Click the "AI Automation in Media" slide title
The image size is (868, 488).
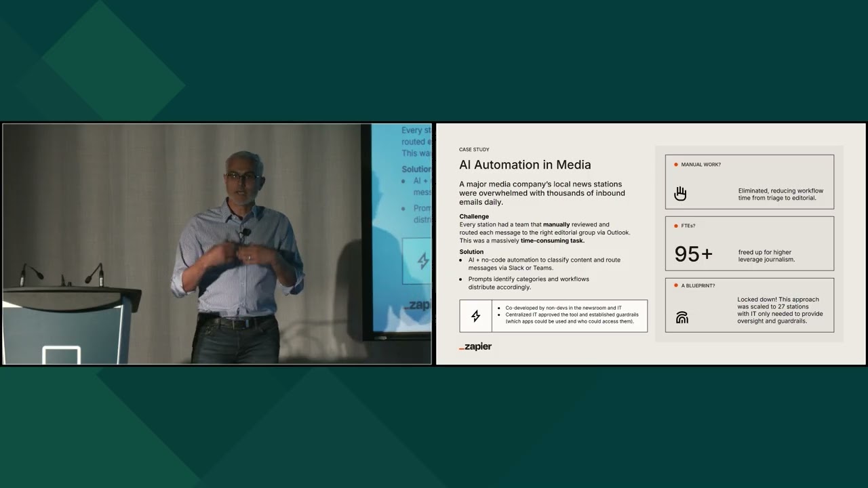pyautogui.click(x=525, y=165)
